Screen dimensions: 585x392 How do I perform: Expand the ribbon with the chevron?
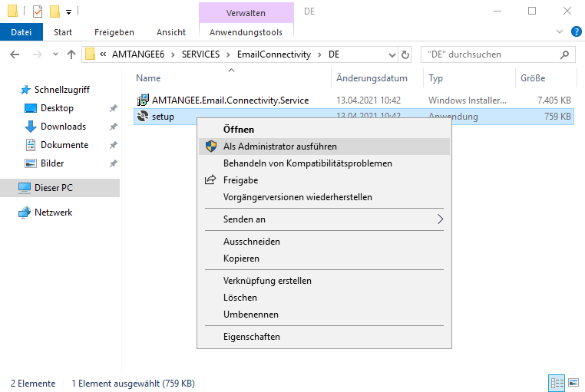coord(560,31)
